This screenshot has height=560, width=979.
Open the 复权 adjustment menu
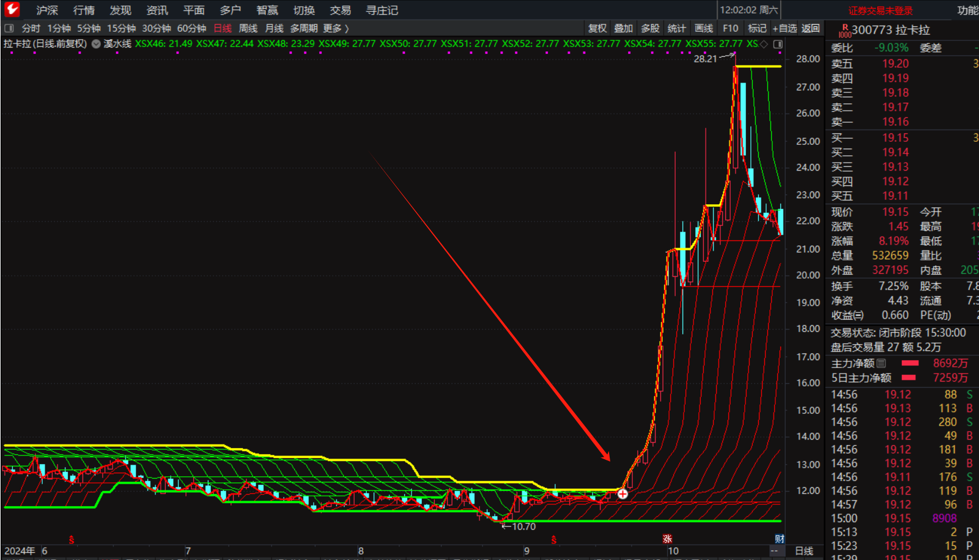click(x=597, y=28)
